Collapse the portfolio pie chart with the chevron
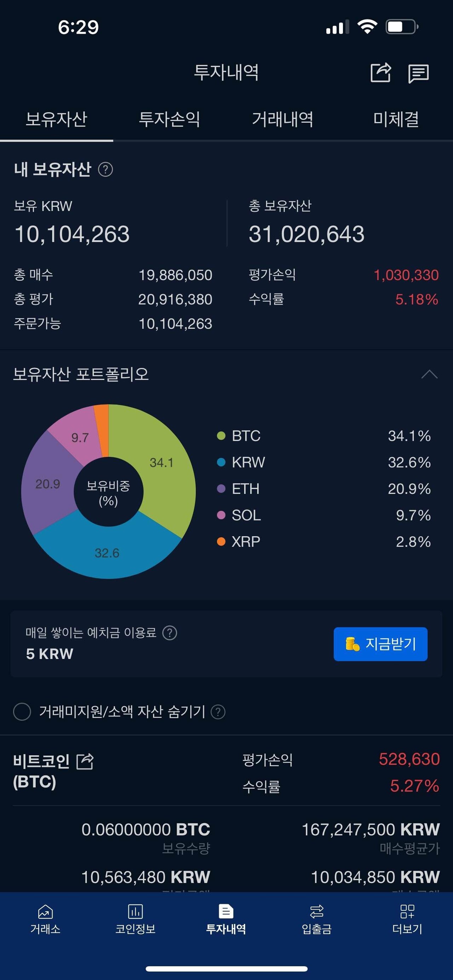This screenshot has height=980, width=453. tap(429, 375)
